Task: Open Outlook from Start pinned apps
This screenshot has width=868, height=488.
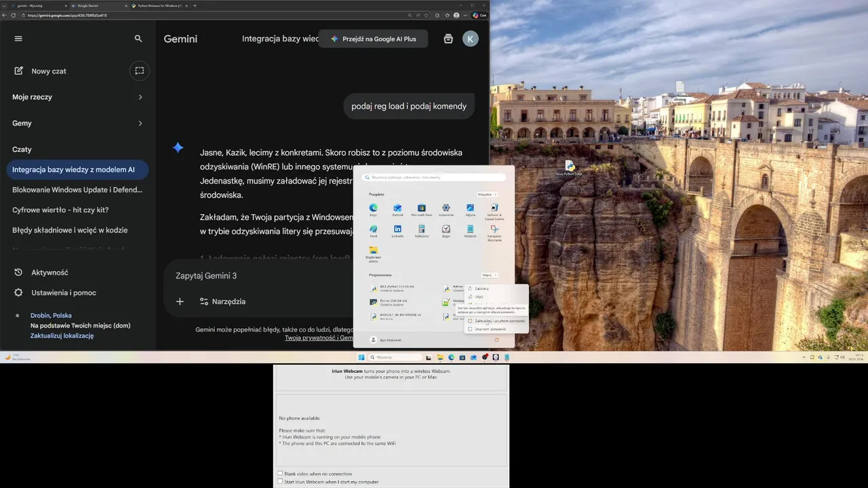Action: click(x=397, y=211)
